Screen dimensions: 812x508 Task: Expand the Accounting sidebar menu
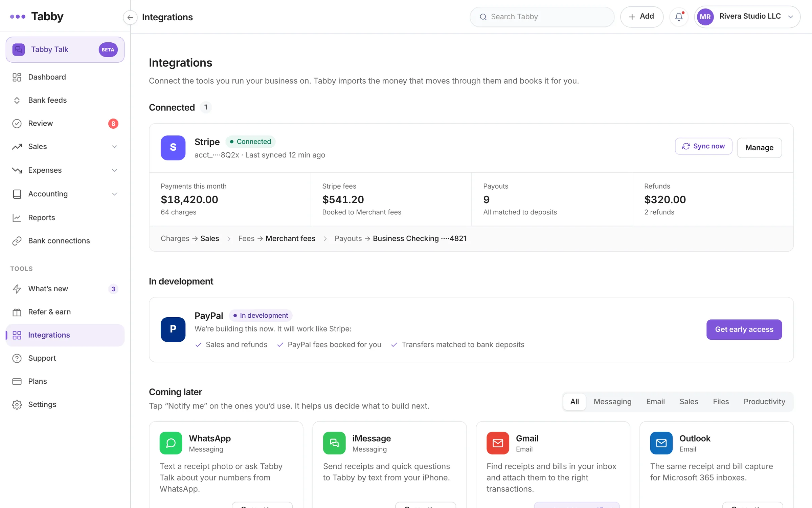coord(65,194)
